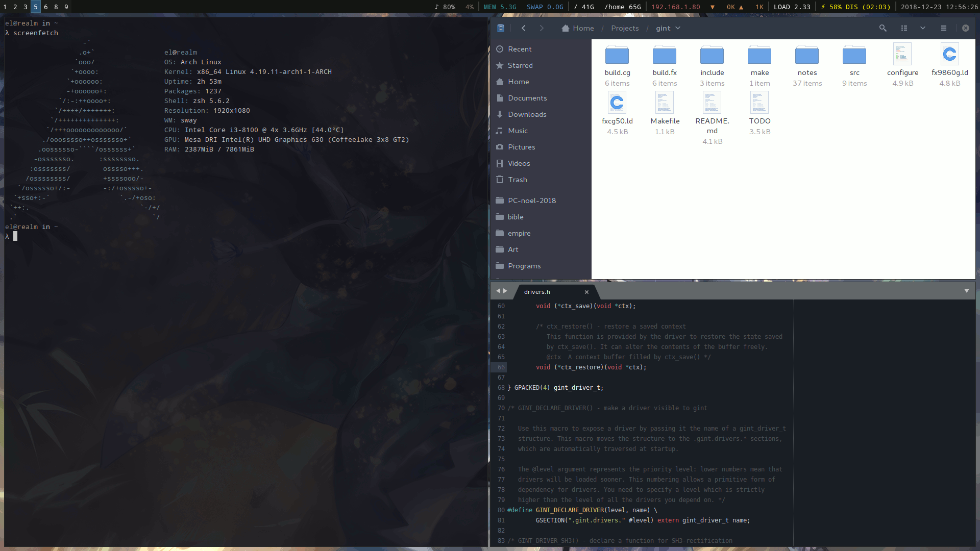The height and width of the screenshot is (551, 980).
Task: Close the file manager window
Action: coord(966,28)
